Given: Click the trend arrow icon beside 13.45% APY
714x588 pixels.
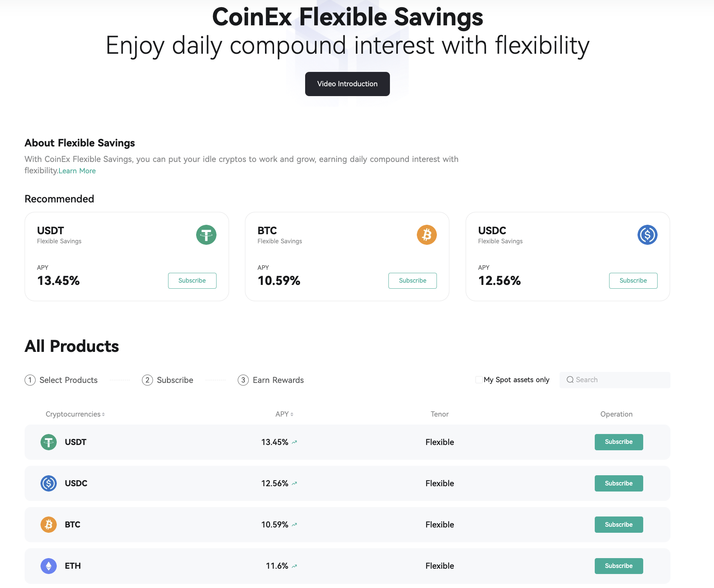Looking at the screenshot, I should point(295,442).
